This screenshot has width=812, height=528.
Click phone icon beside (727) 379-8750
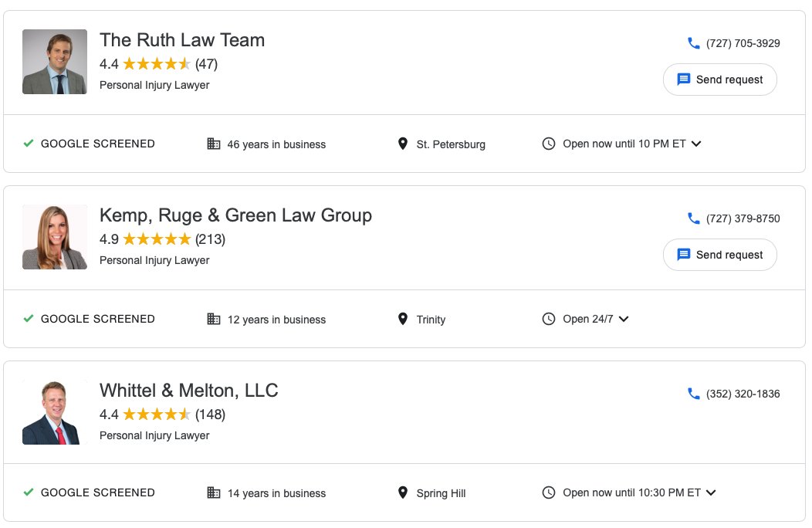click(693, 218)
